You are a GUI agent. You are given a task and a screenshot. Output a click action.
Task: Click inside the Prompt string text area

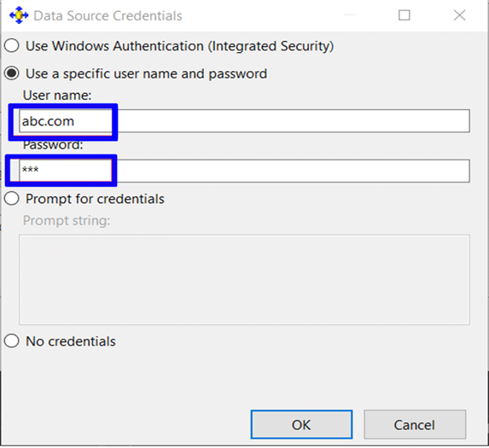point(244,280)
